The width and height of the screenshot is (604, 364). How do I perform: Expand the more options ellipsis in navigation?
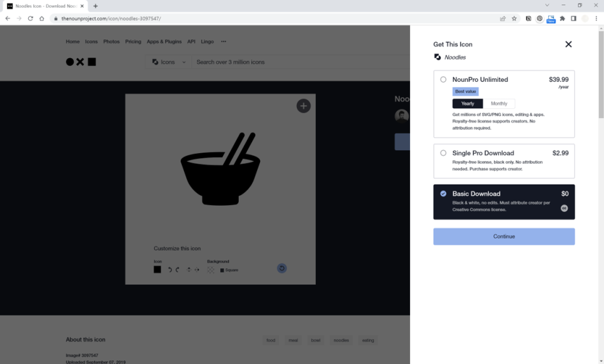(x=223, y=42)
